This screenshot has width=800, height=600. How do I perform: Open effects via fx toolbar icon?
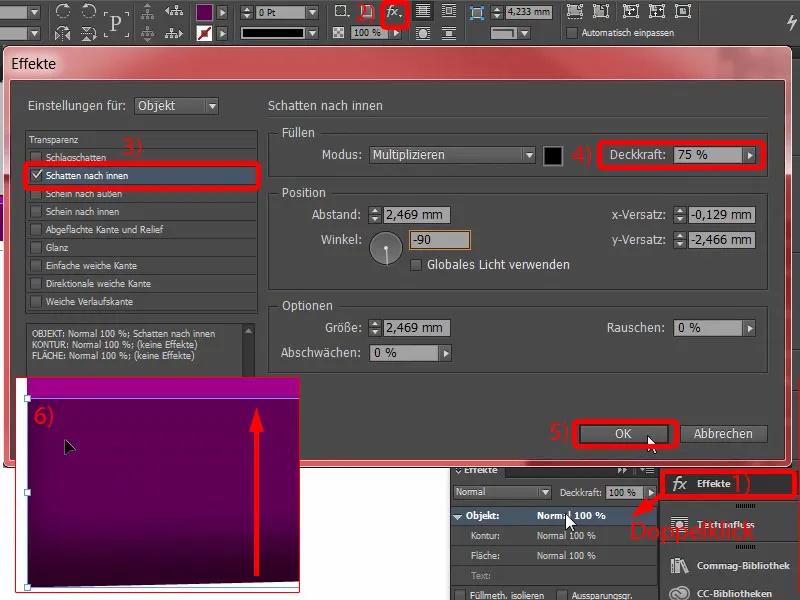pyautogui.click(x=393, y=13)
